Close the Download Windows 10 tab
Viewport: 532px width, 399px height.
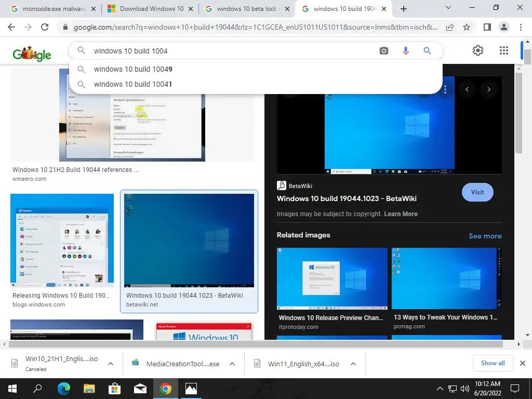[x=191, y=9]
